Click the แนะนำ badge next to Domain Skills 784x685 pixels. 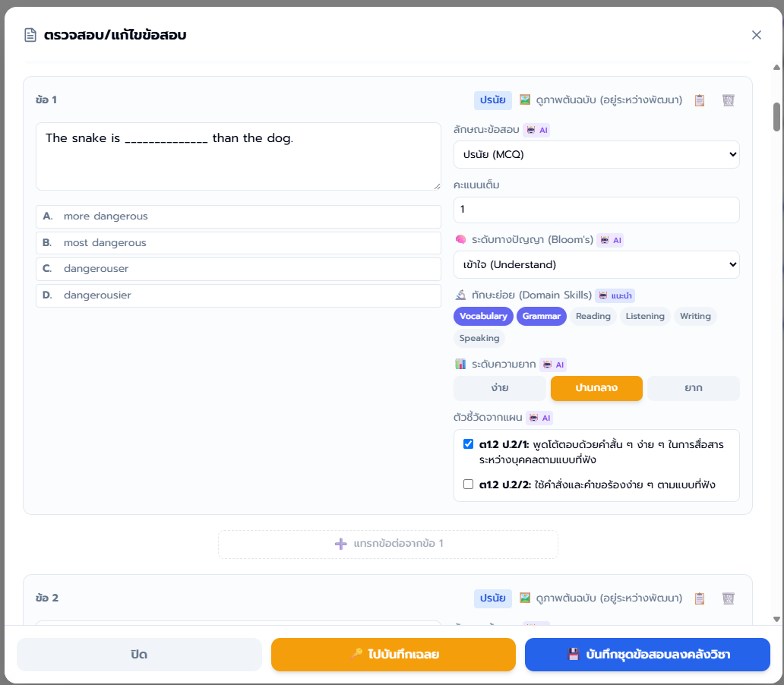pos(615,295)
